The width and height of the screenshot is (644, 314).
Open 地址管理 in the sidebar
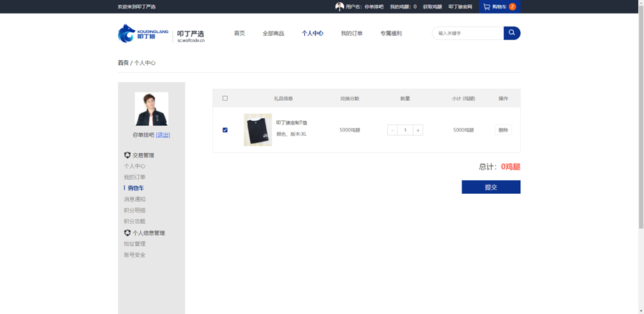tap(135, 244)
